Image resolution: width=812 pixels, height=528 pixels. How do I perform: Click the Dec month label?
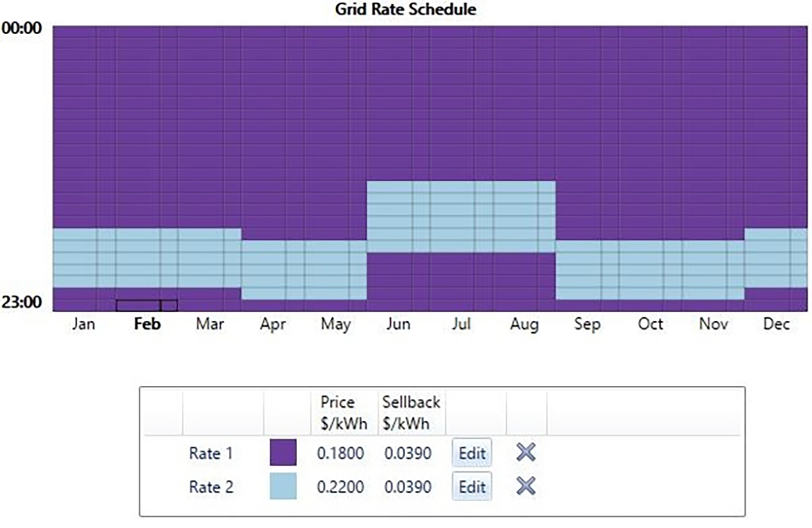pos(776,324)
